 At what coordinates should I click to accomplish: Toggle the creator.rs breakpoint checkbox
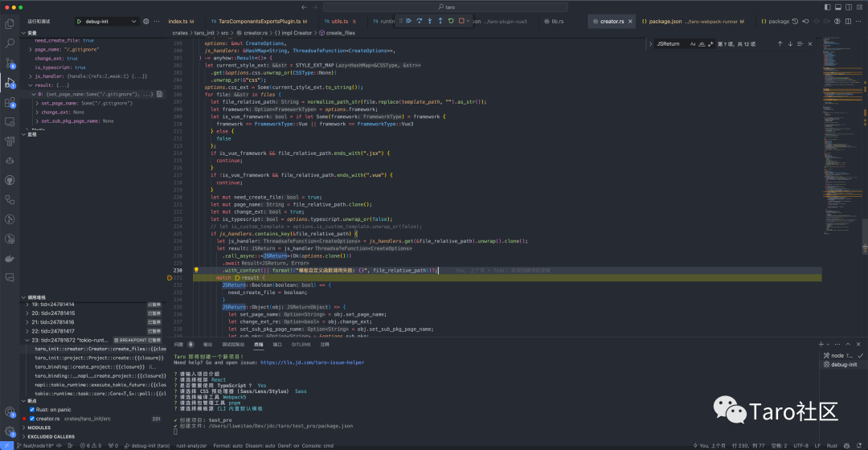coord(32,419)
